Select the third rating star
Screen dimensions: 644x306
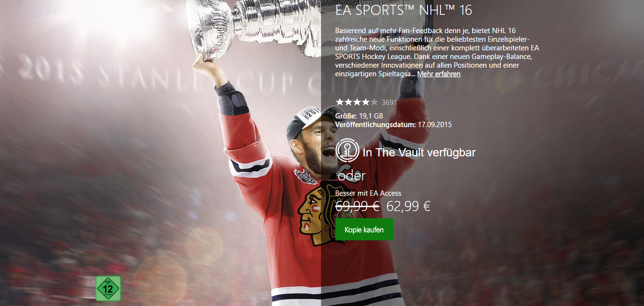click(357, 102)
